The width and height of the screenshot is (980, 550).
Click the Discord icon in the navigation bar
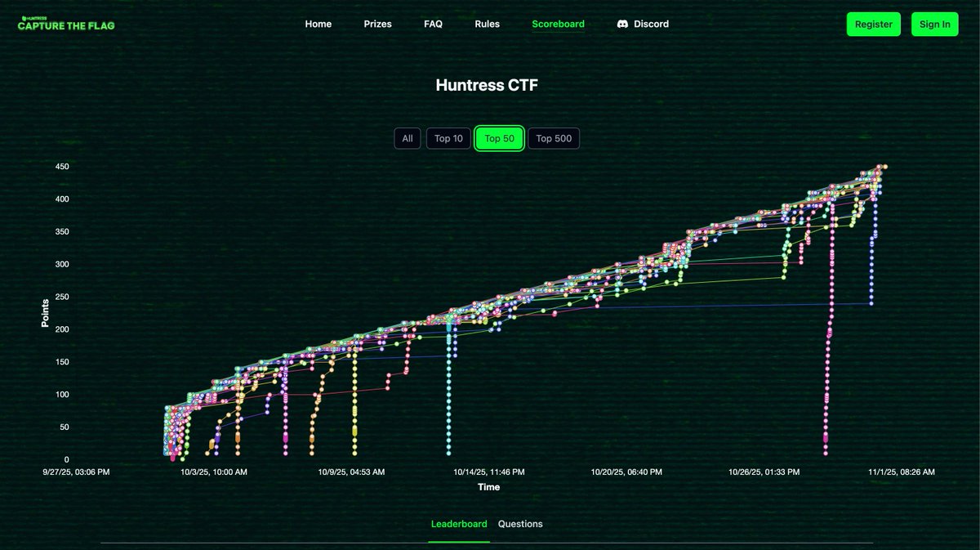pyautogui.click(x=623, y=25)
